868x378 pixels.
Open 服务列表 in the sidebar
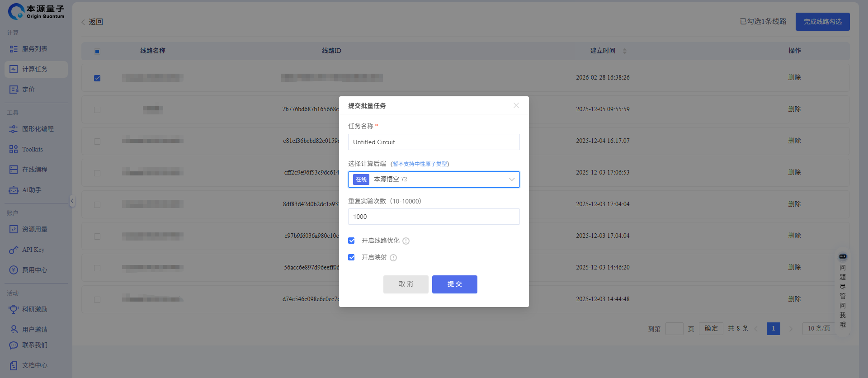point(35,49)
